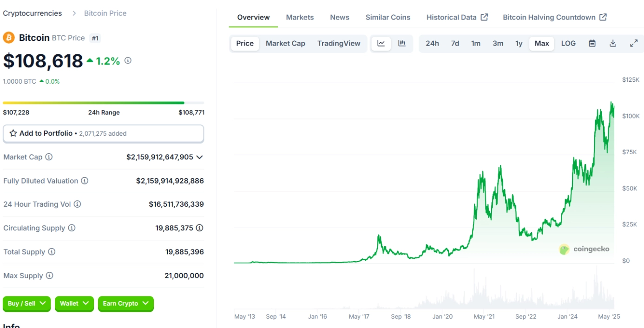This screenshot has height=328, width=644.
Task: Click the Bitcoin Price breadcrumb
Action: 105,13
